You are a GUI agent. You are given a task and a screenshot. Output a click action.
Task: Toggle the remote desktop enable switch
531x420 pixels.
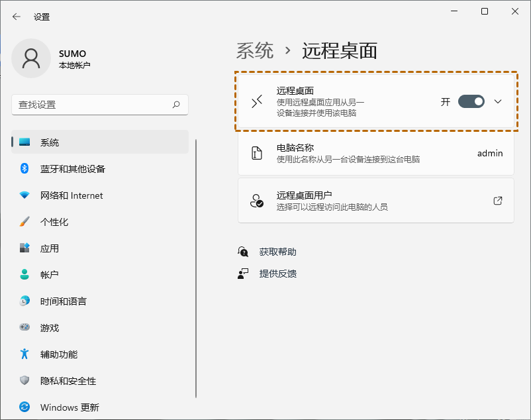472,101
